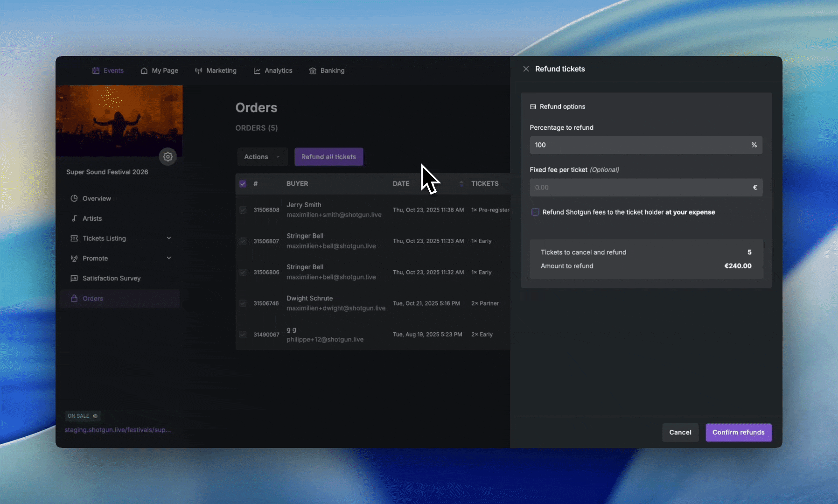Expand the Tickets Listing chevron
The height and width of the screenshot is (504, 838).
click(169, 238)
